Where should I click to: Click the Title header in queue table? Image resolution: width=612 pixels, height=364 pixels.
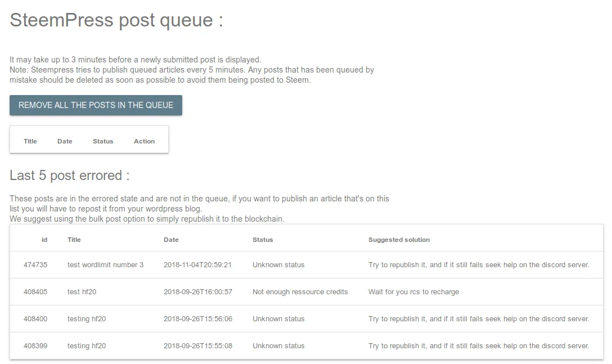(30, 141)
